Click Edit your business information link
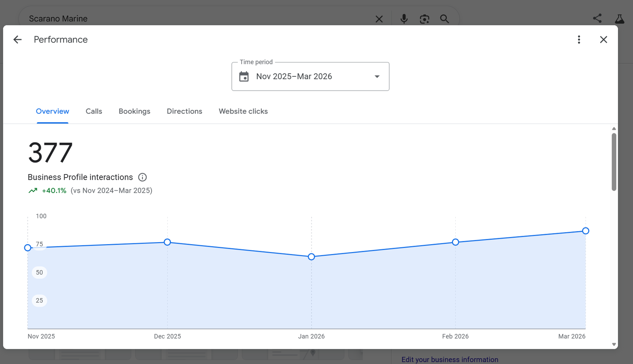 pos(450,359)
